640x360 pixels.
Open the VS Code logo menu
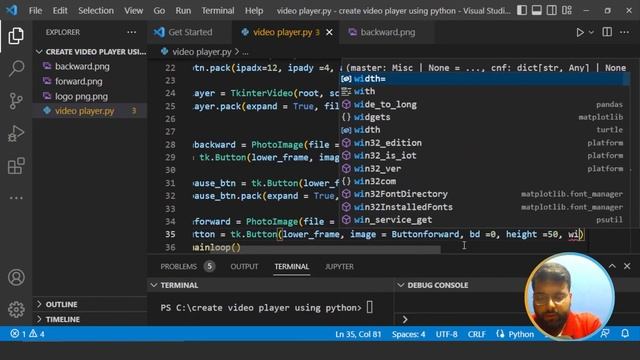[x=12, y=10]
